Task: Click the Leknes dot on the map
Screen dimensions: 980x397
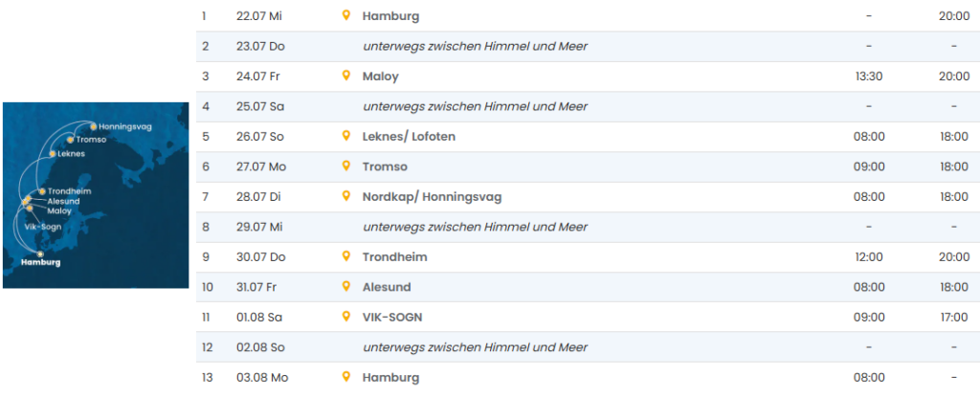Action: 53,153
